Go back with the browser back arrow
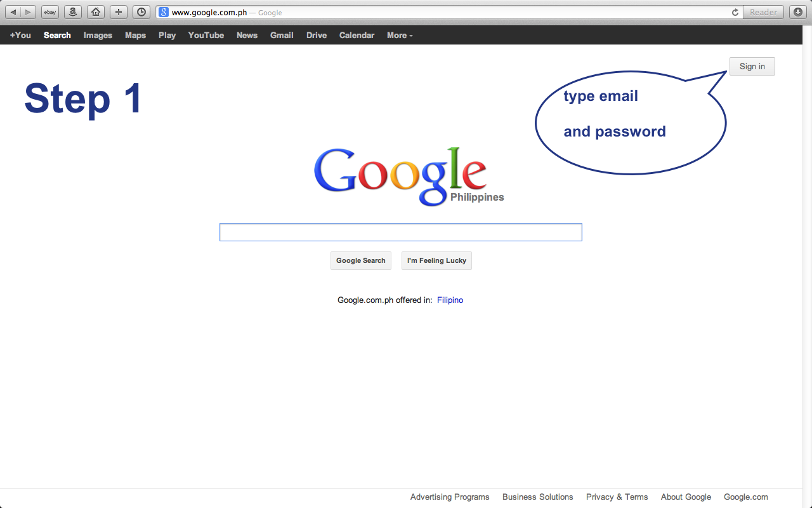Image resolution: width=812 pixels, height=508 pixels. pos(13,12)
